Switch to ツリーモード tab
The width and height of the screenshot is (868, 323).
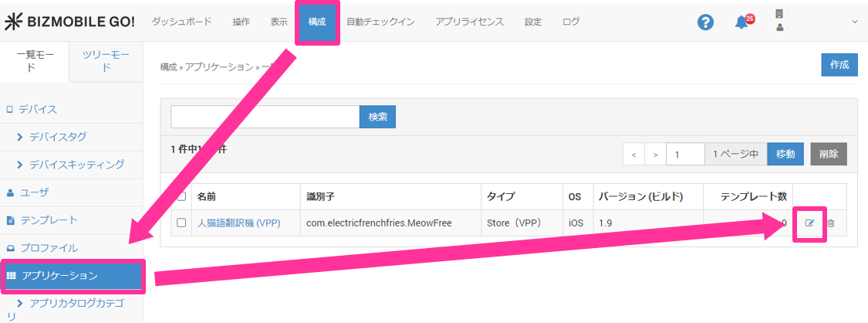[106, 61]
